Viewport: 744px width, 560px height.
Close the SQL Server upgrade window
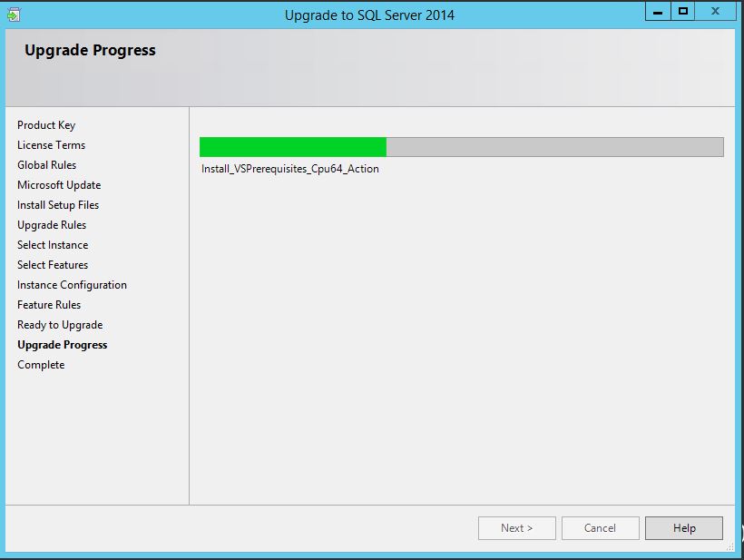716,12
